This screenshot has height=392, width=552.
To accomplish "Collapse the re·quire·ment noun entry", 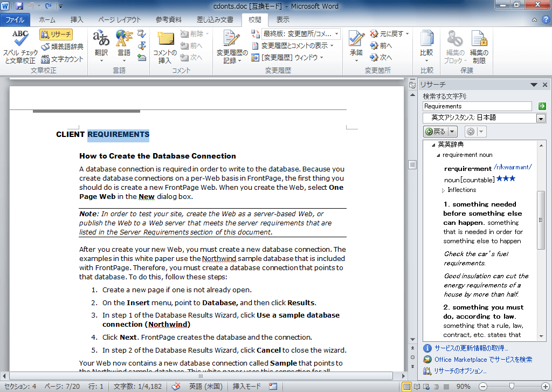I will click(438, 155).
